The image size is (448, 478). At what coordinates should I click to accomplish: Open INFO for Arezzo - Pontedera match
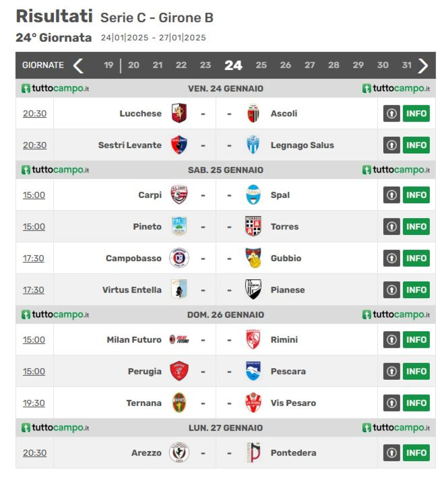pyautogui.click(x=416, y=452)
